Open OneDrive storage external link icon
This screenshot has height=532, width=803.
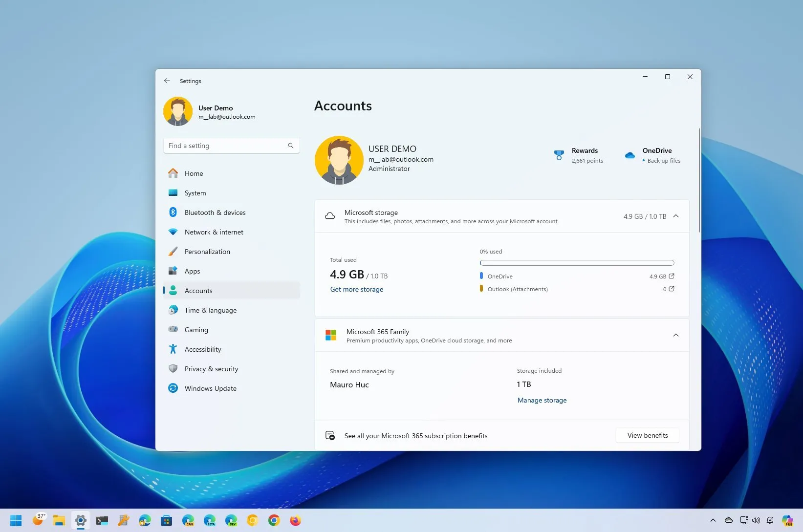tap(672, 276)
